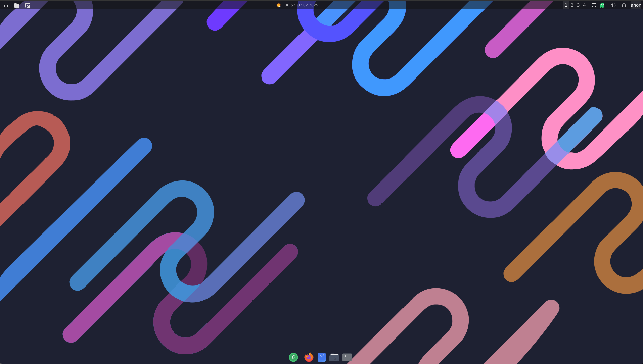The image size is (643, 364).
Task: Switch to workspace 2
Action: pos(572,5)
